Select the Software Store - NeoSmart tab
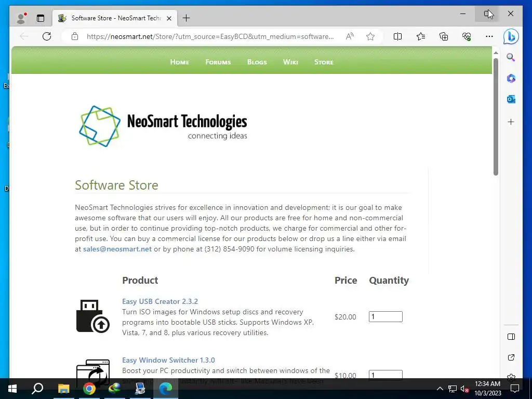The height and width of the screenshot is (399, 532). [115, 18]
